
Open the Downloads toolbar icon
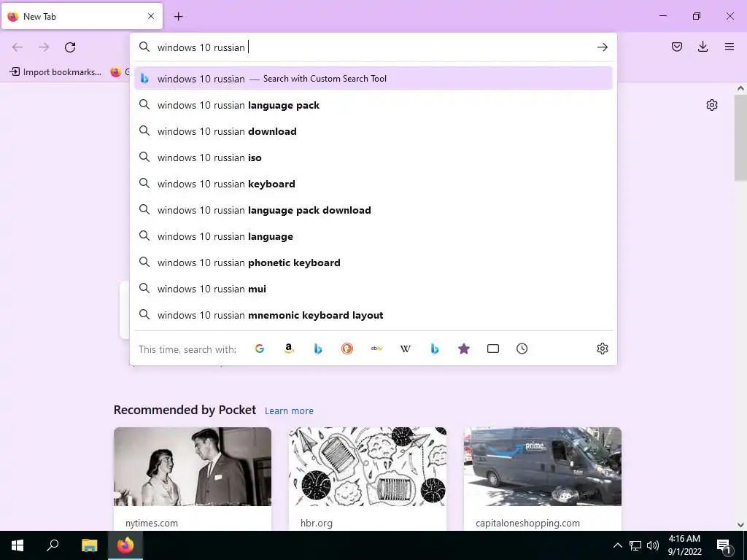[703, 47]
